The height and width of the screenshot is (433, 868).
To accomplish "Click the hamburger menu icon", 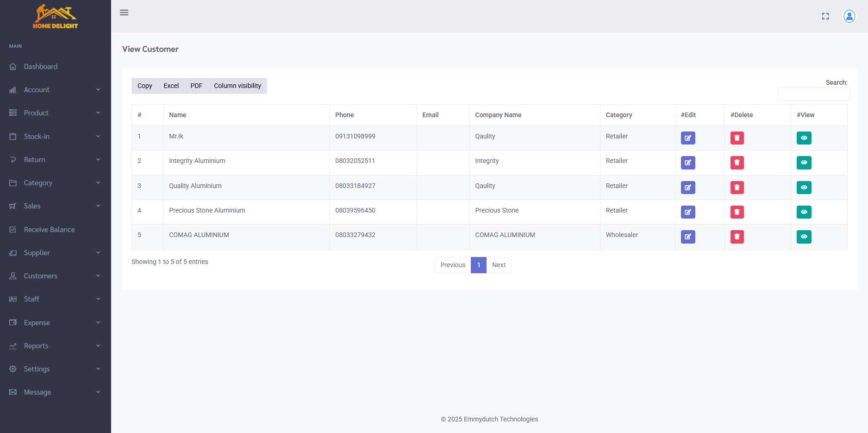I will click(124, 13).
